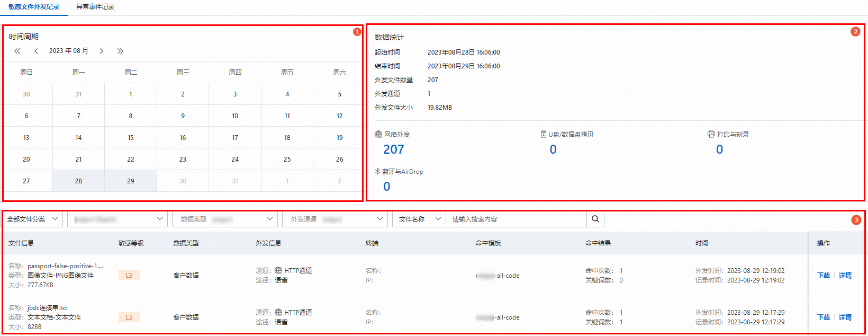This screenshot has width=868, height=336.
Task: Select calendar date 1 under 周二
Action: (x=131, y=94)
